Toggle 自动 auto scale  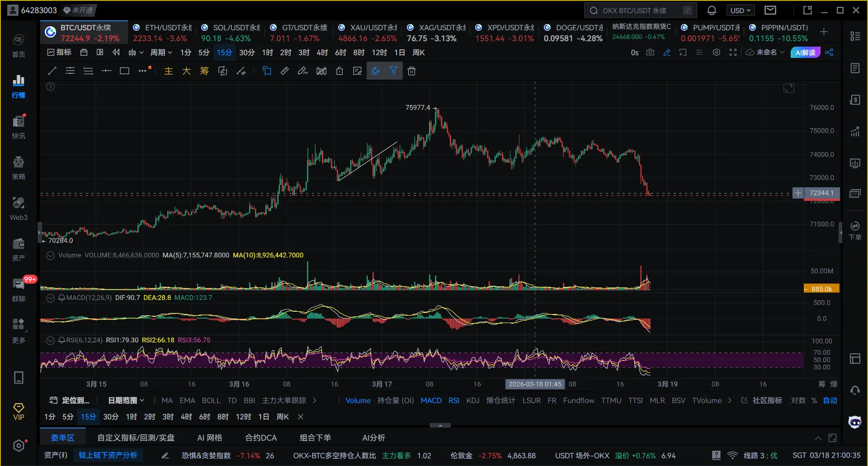pos(830,400)
